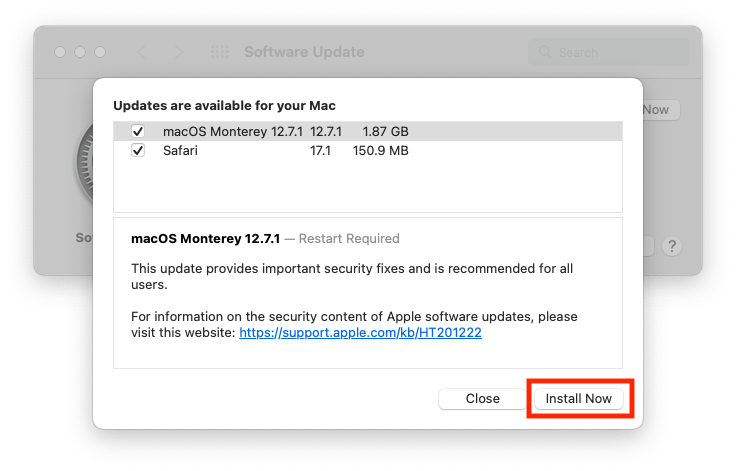Click the Safari 150.9 MB size cell
This screenshot has width=736, height=471.
point(381,150)
